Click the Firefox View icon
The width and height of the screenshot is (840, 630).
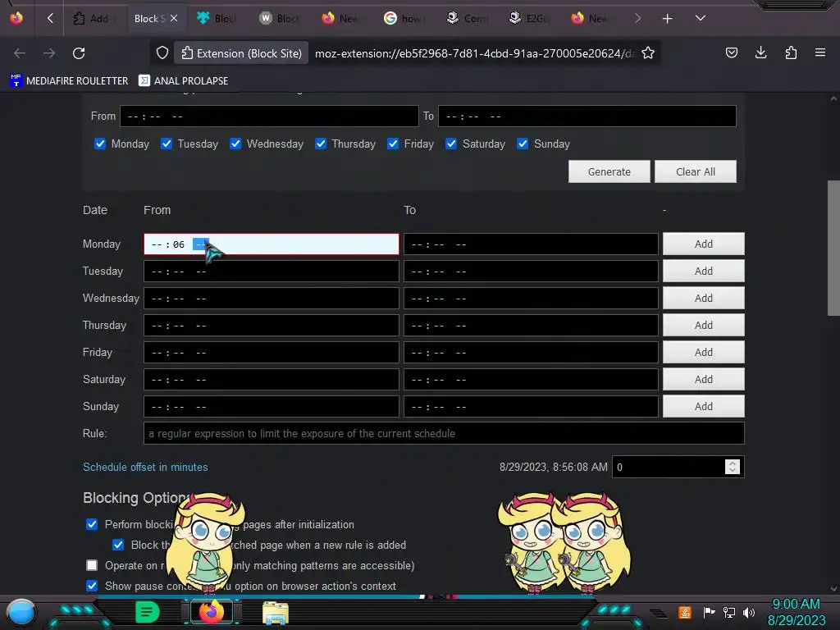pyautogui.click(x=16, y=18)
